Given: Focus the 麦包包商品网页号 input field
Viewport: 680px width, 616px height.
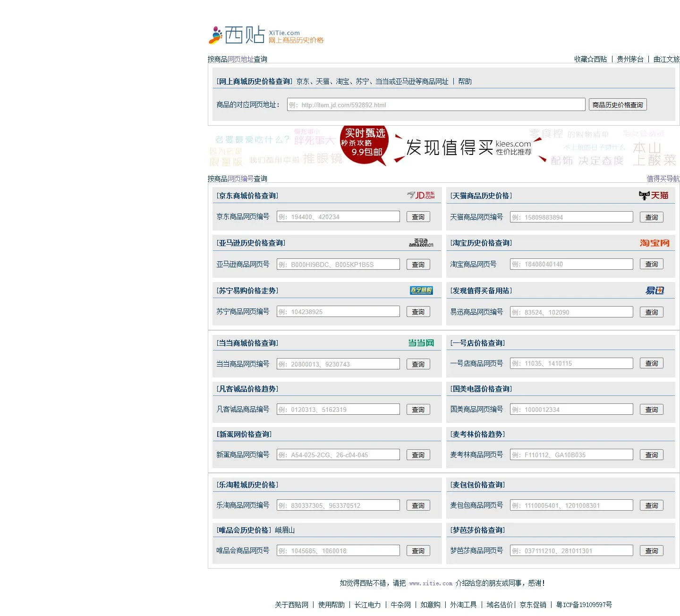Looking at the screenshot, I should pyautogui.click(x=571, y=505).
